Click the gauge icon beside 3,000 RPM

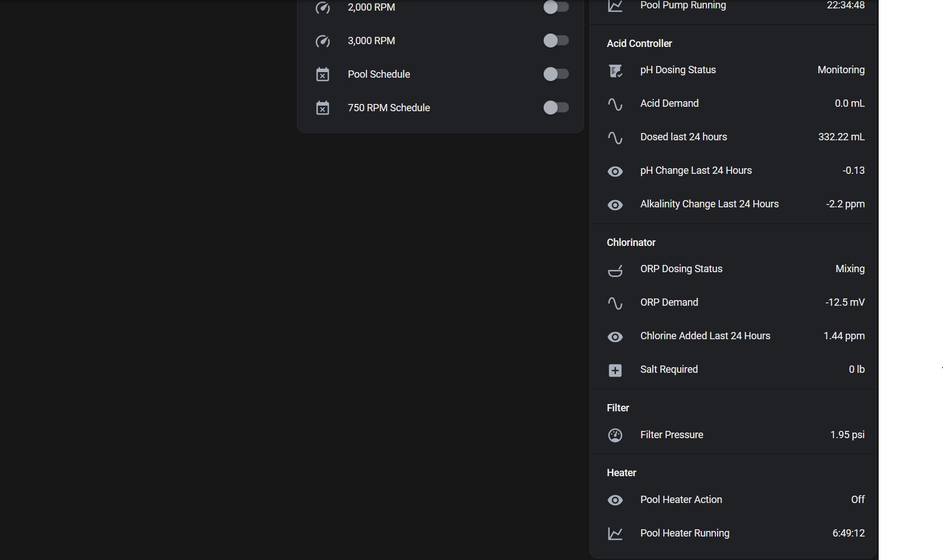tap(323, 40)
